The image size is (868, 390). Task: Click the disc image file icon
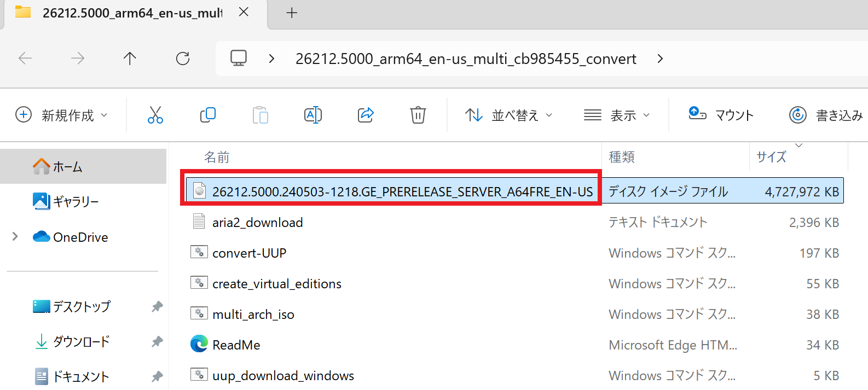tap(199, 190)
